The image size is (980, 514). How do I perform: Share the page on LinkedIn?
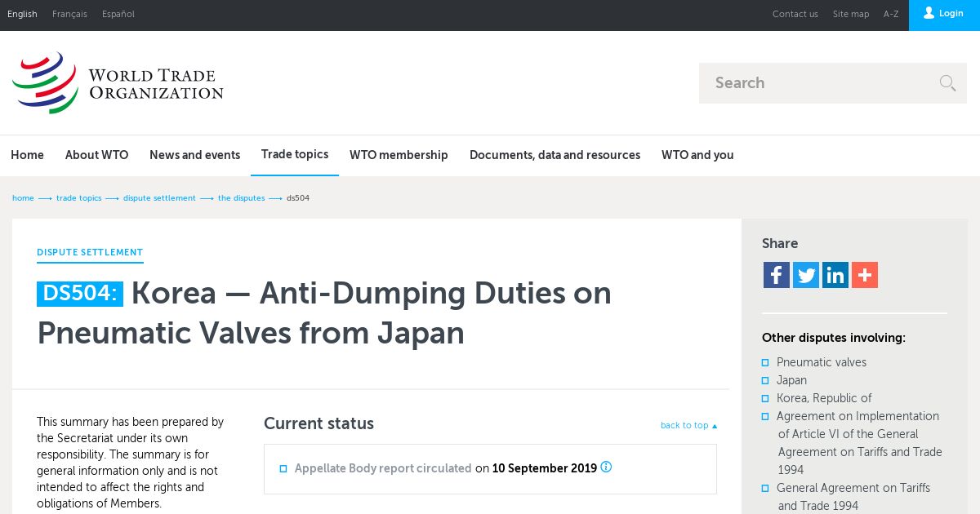(x=835, y=275)
